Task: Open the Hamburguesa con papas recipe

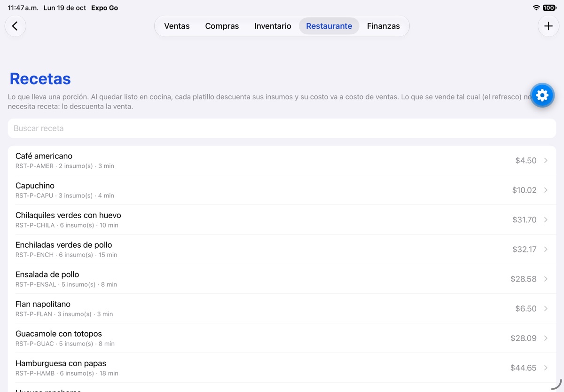Action: [282, 368]
